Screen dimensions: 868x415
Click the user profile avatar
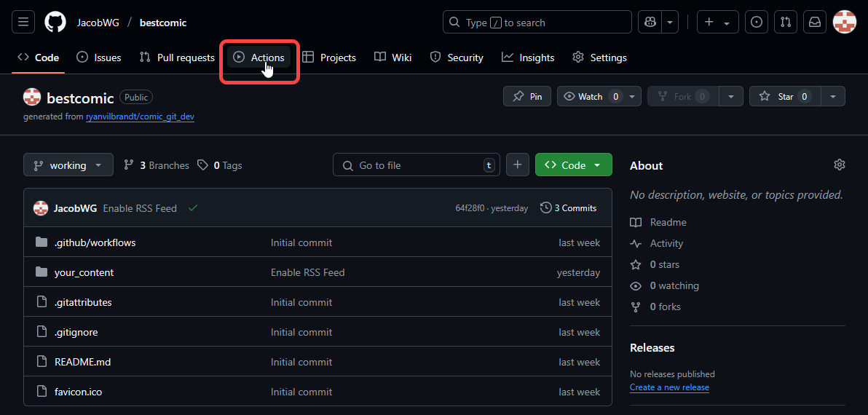[x=844, y=23]
